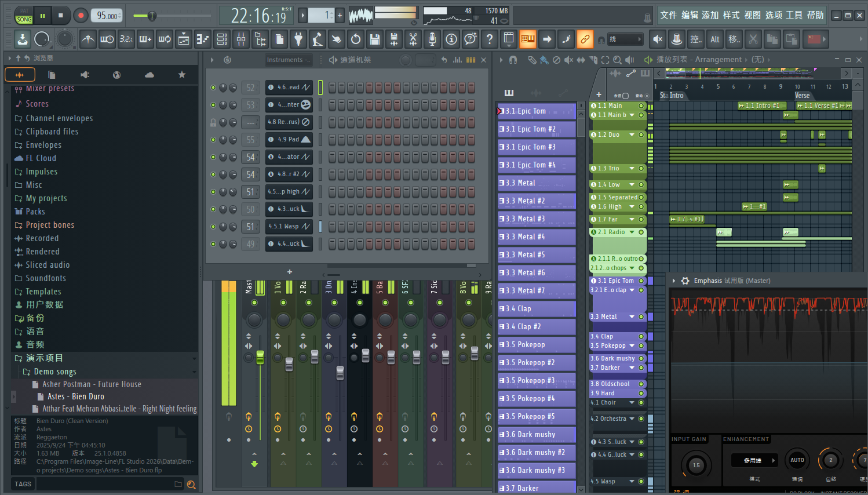Click the question mark help icon
The image size is (868, 495).
(490, 39)
